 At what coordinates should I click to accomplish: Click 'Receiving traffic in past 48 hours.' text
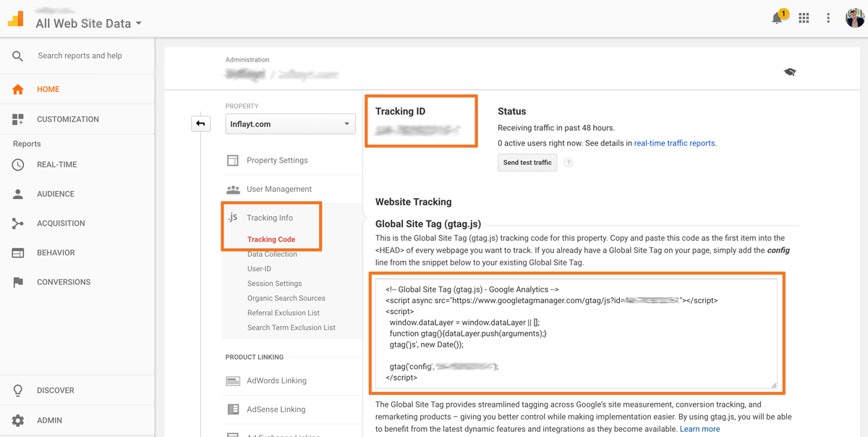click(x=556, y=128)
